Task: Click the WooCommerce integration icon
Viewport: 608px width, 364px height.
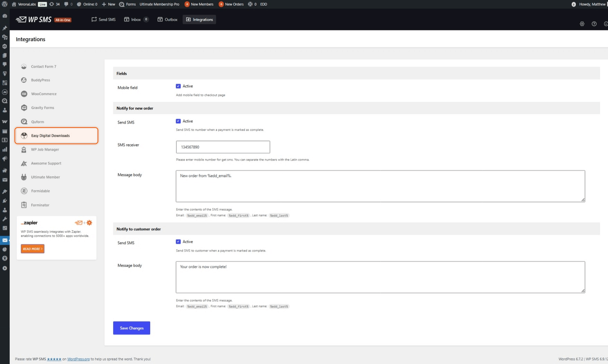Action: coord(24,94)
